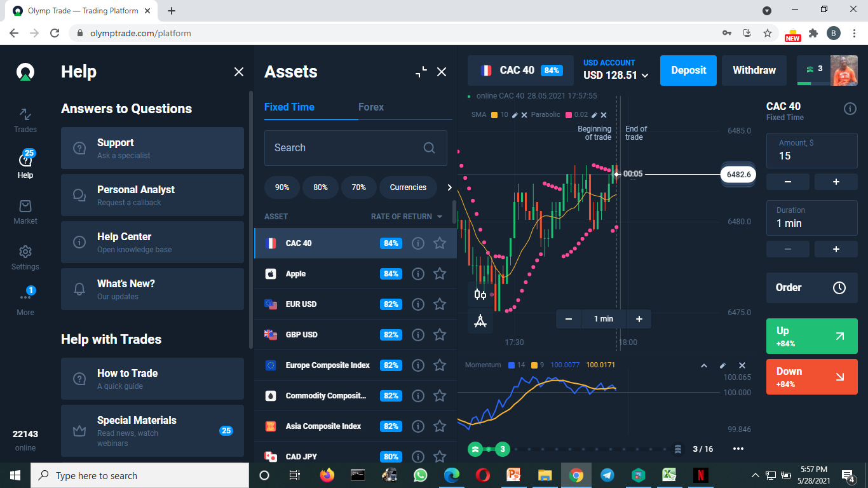Show info for GBP USD asset
This screenshot has width=868, height=488.
(x=418, y=334)
